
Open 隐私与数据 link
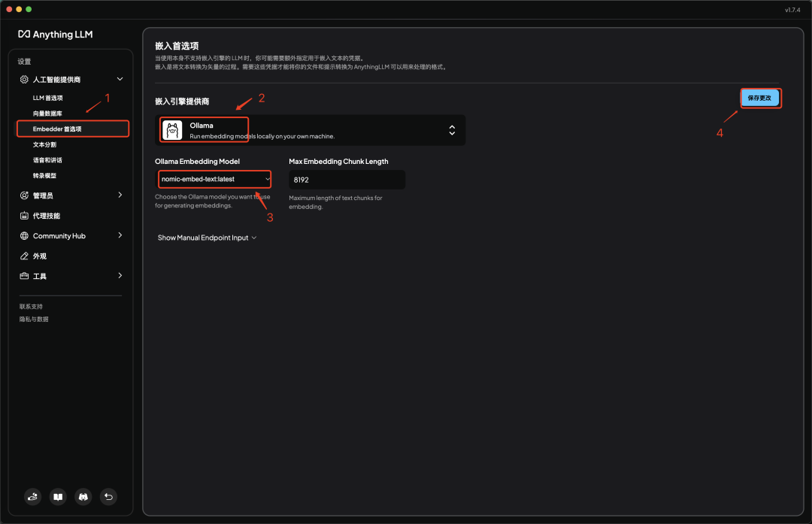(x=34, y=319)
